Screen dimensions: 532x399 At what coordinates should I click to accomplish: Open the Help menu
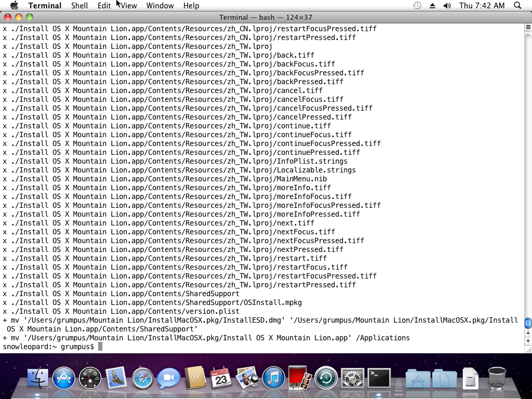coord(191,5)
